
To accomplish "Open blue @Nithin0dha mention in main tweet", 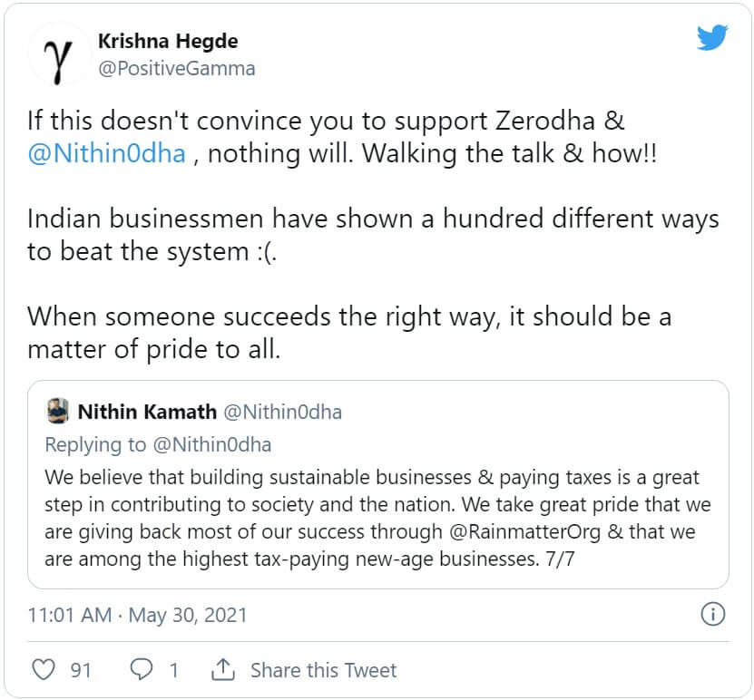I will tap(107, 153).
